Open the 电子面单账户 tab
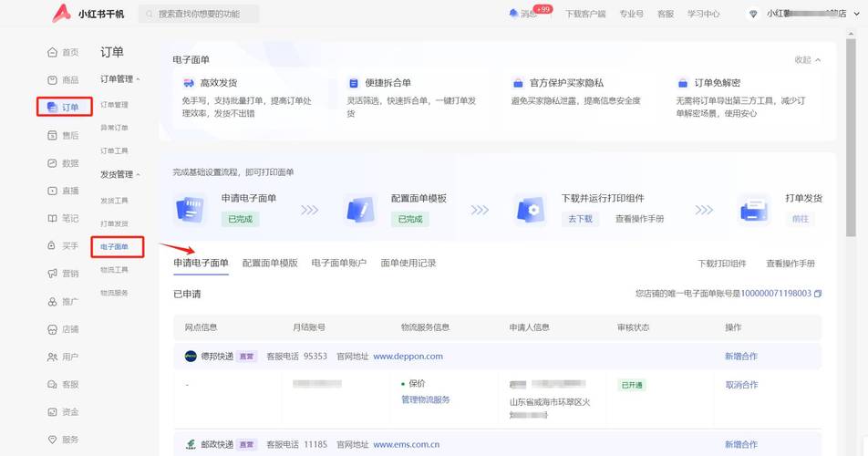 pyautogui.click(x=338, y=263)
